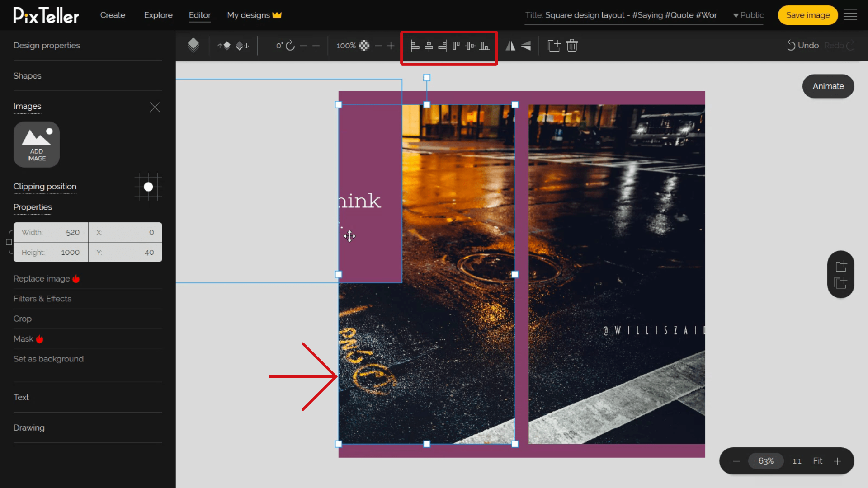This screenshot has height=488, width=868.
Task: Toggle the Clipping position switch
Action: [x=148, y=187]
